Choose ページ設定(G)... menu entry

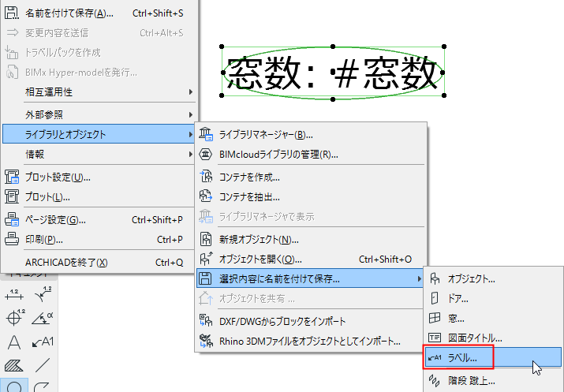98,220
